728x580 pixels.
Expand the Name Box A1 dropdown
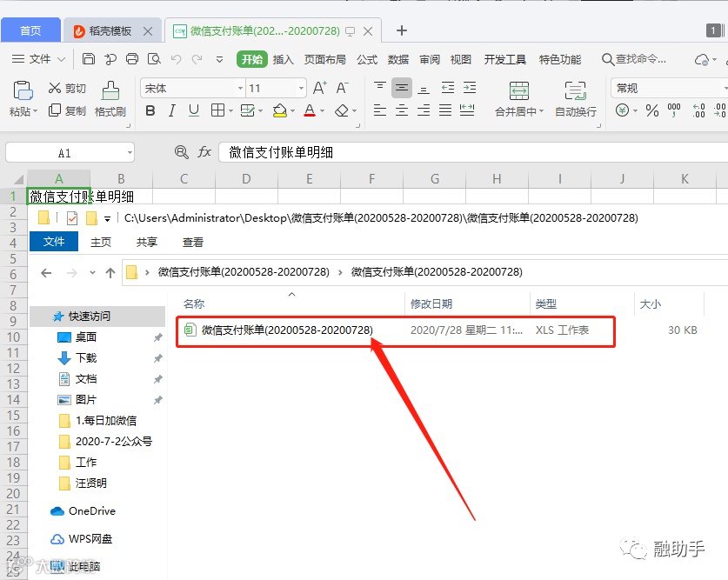130,153
